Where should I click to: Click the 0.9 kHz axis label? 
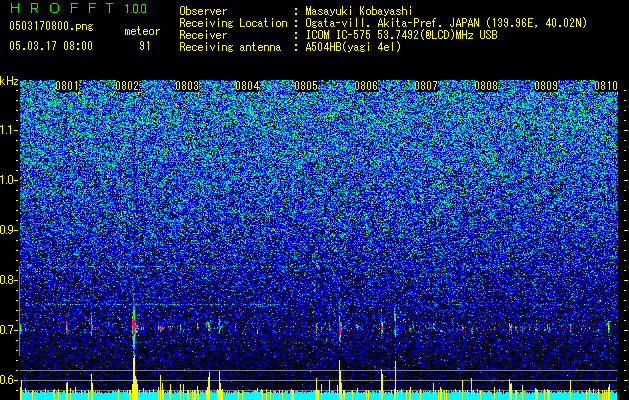click(x=8, y=230)
